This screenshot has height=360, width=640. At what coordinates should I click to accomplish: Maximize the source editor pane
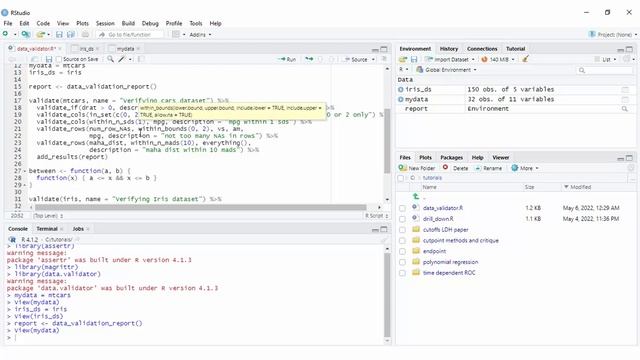(x=384, y=49)
